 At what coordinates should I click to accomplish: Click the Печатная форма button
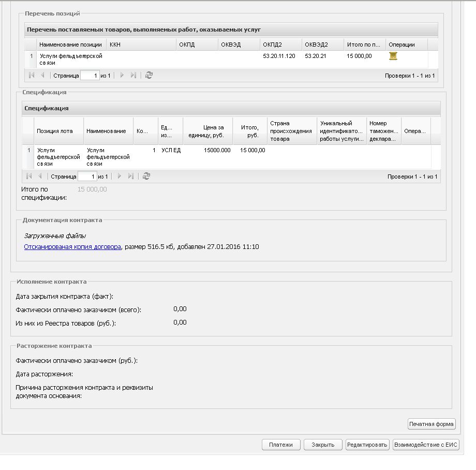point(432,424)
